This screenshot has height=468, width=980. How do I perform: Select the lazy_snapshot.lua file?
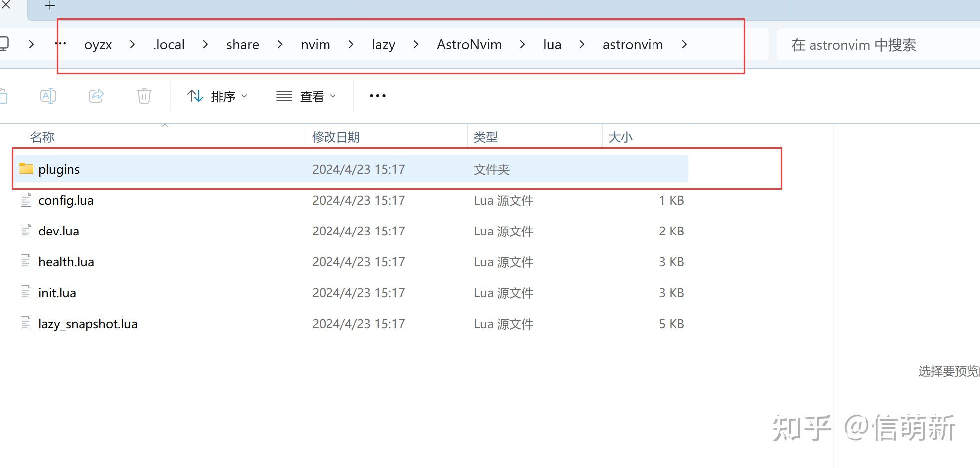tap(88, 323)
